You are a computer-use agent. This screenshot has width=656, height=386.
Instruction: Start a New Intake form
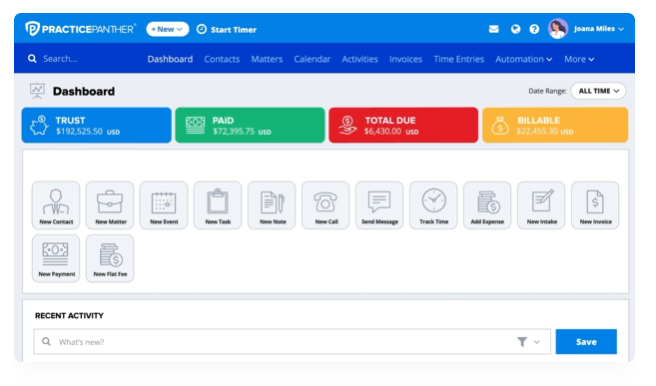tap(541, 205)
